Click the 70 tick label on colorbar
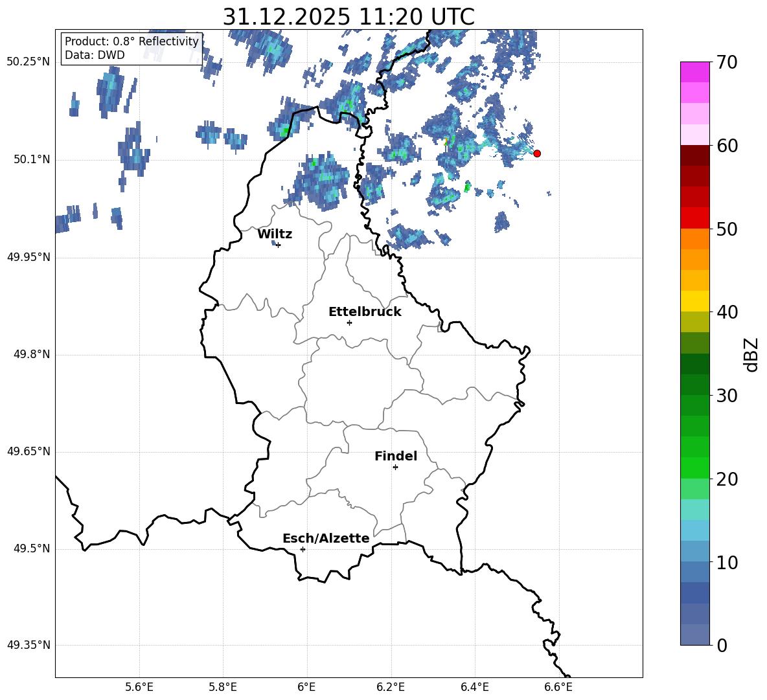This screenshot has height=700, width=767. [x=727, y=62]
